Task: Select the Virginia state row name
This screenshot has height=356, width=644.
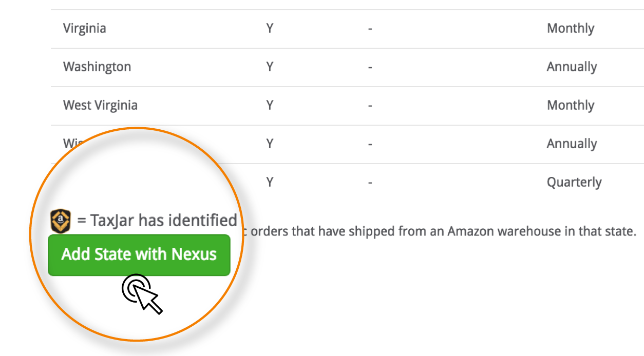Action: (x=85, y=28)
